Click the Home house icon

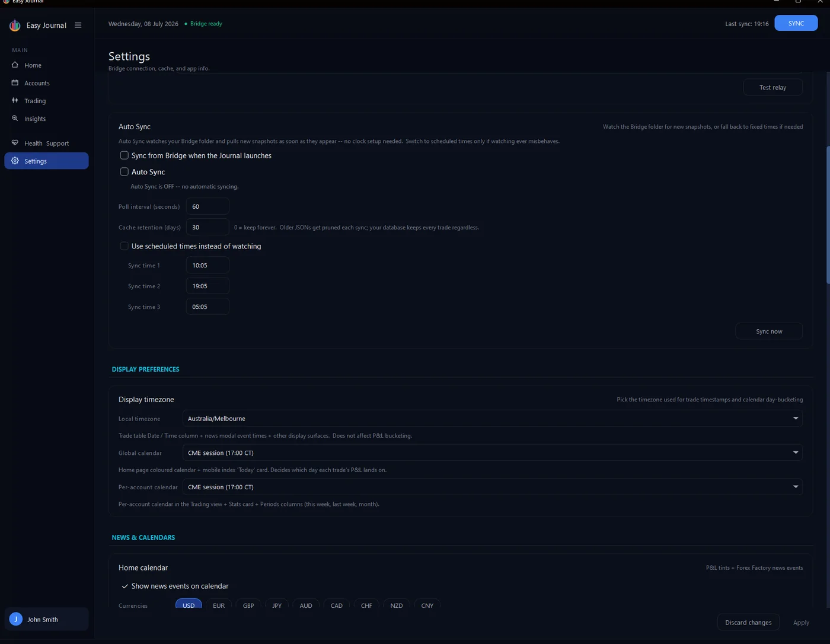coord(15,65)
